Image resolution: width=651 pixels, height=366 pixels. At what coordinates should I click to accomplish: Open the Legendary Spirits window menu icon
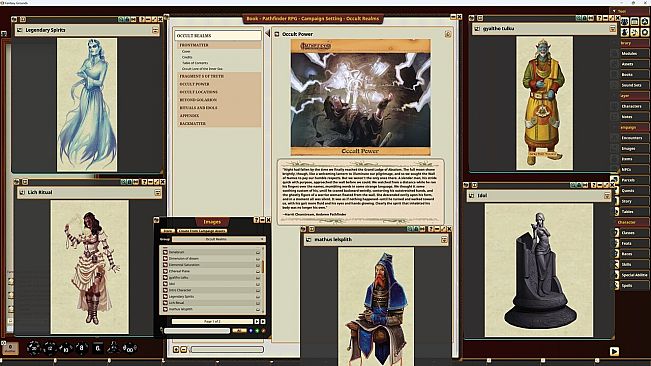(155, 30)
